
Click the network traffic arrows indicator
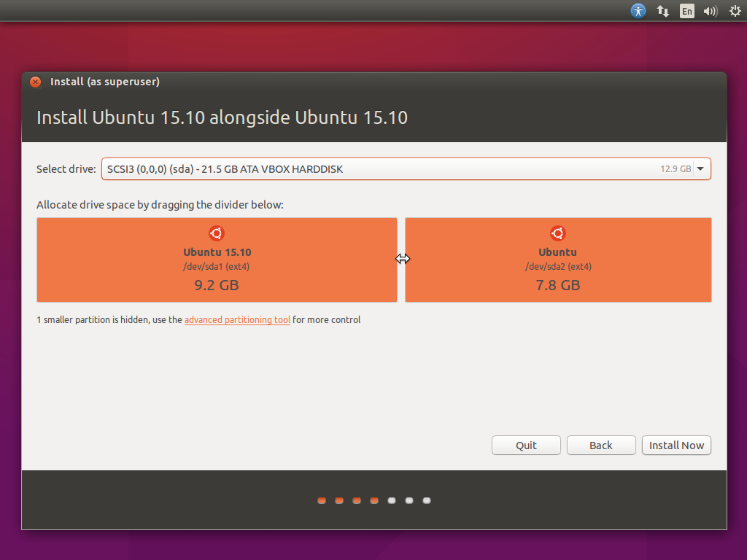tap(662, 11)
